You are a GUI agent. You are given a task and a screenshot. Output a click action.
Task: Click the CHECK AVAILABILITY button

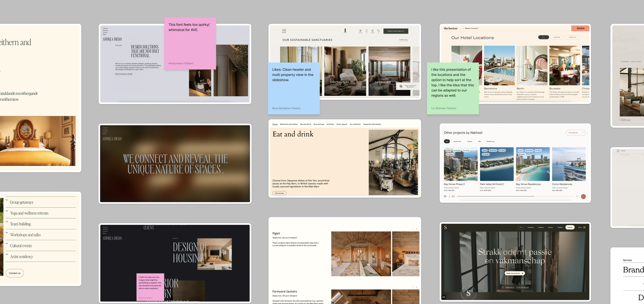click(396, 31)
